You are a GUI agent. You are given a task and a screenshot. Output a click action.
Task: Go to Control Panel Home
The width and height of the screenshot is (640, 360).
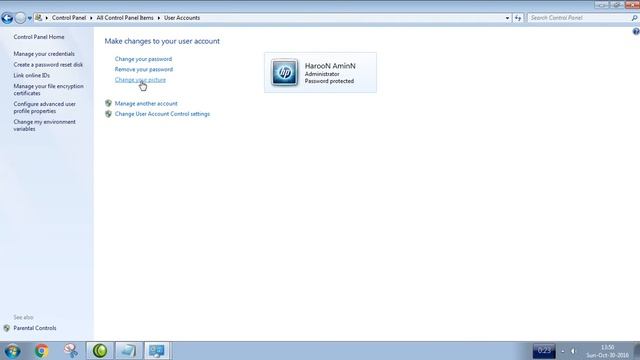click(x=39, y=37)
